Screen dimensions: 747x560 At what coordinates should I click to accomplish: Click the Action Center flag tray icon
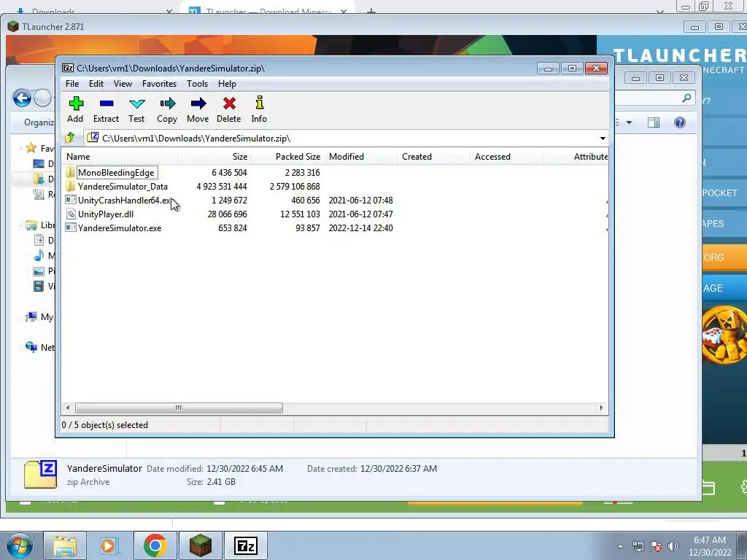(x=656, y=546)
